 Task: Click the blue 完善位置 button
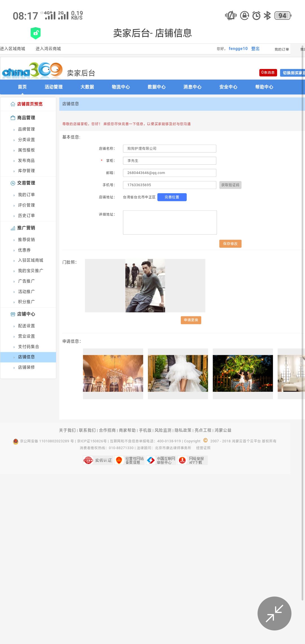tap(172, 197)
